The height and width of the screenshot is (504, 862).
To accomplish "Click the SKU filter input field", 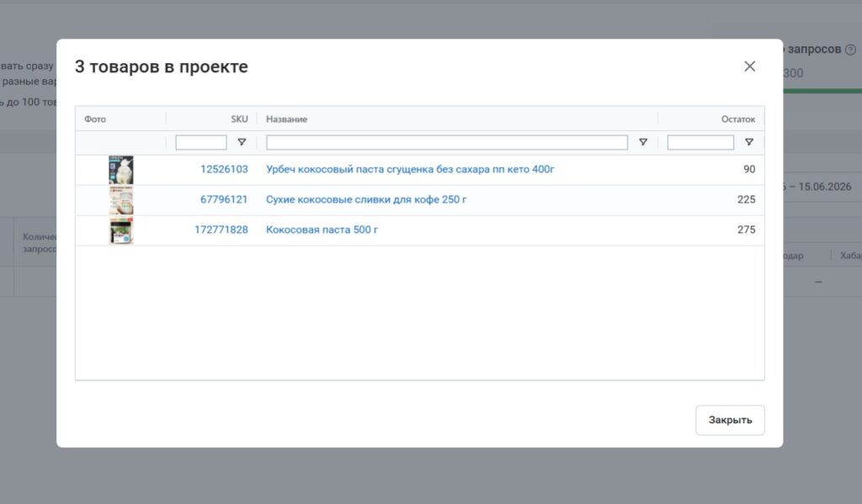I will coord(201,143).
